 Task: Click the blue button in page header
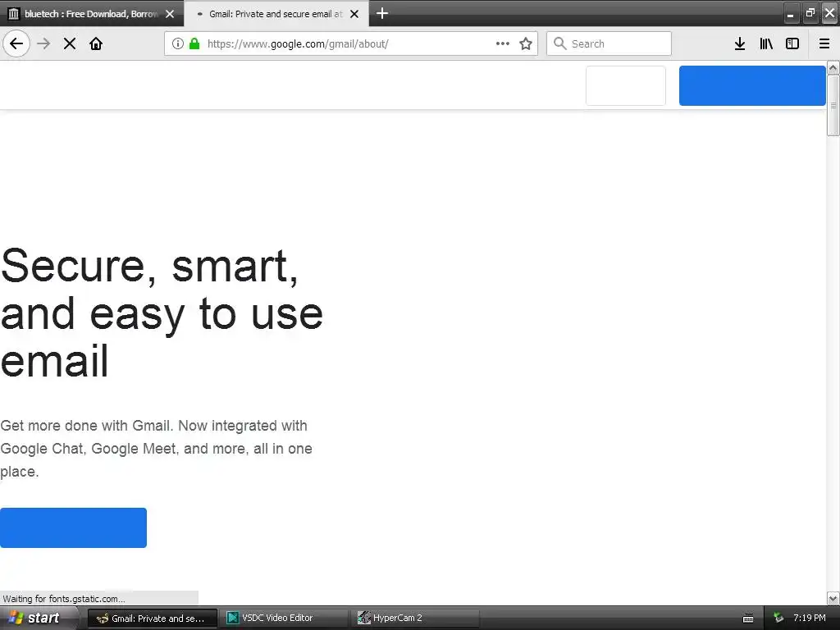coord(752,85)
